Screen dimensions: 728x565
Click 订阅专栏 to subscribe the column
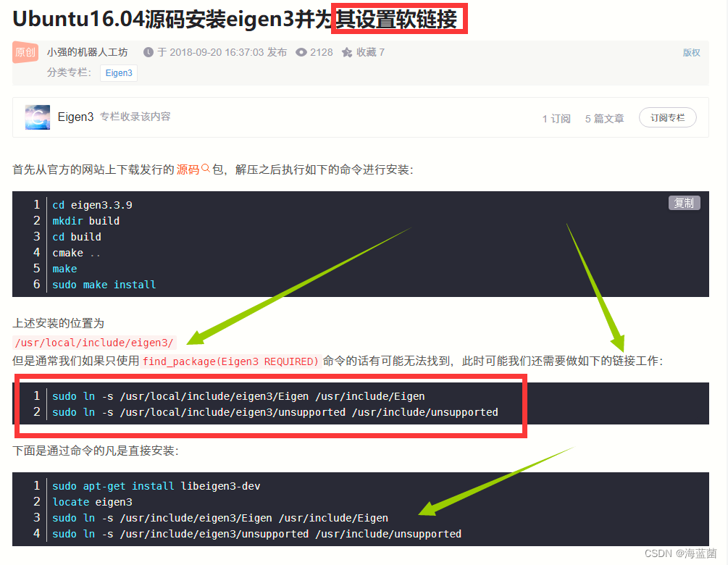[x=667, y=117]
